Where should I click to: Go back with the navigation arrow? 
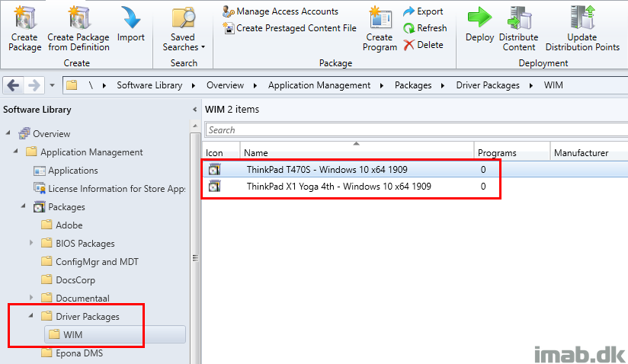13,85
